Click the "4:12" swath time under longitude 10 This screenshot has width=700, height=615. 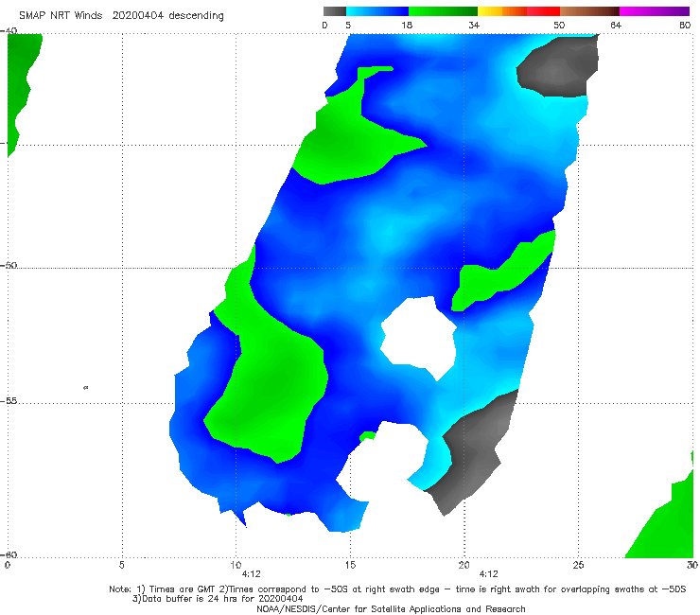click(x=252, y=574)
